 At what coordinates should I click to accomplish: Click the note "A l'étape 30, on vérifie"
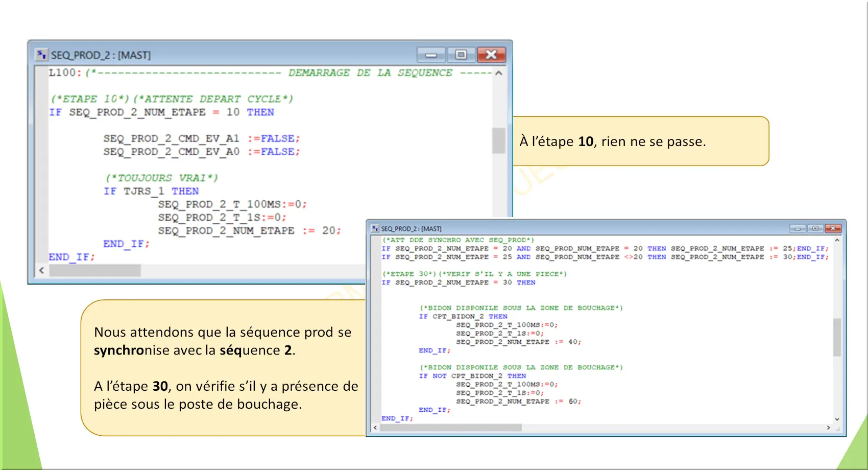pos(226,395)
